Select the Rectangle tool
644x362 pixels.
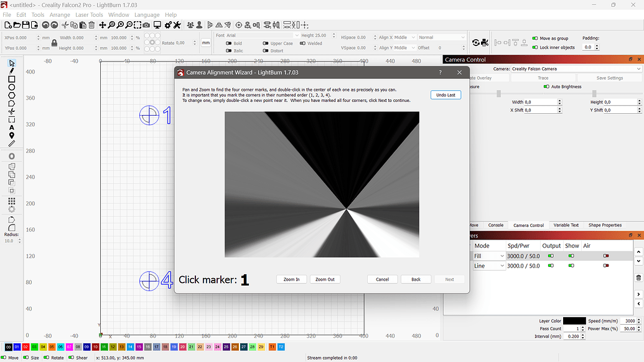pyautogui.click(x=11, y=79)
